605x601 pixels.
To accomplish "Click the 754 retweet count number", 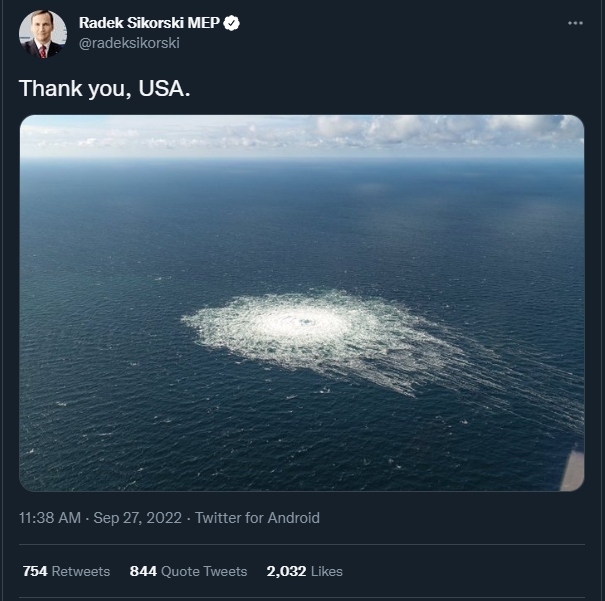I will pos(35,571).
